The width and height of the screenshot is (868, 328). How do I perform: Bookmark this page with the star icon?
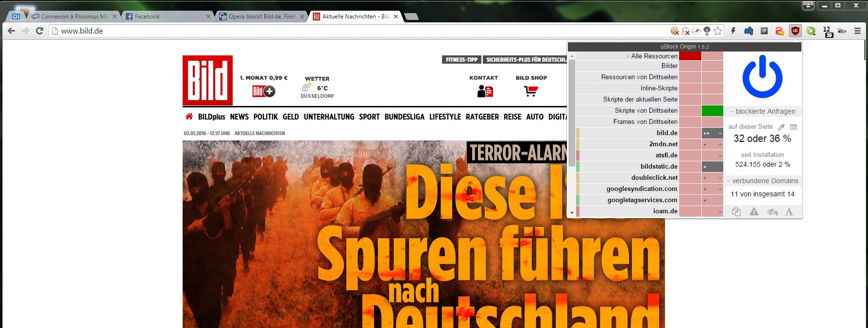tap(718, 31)
